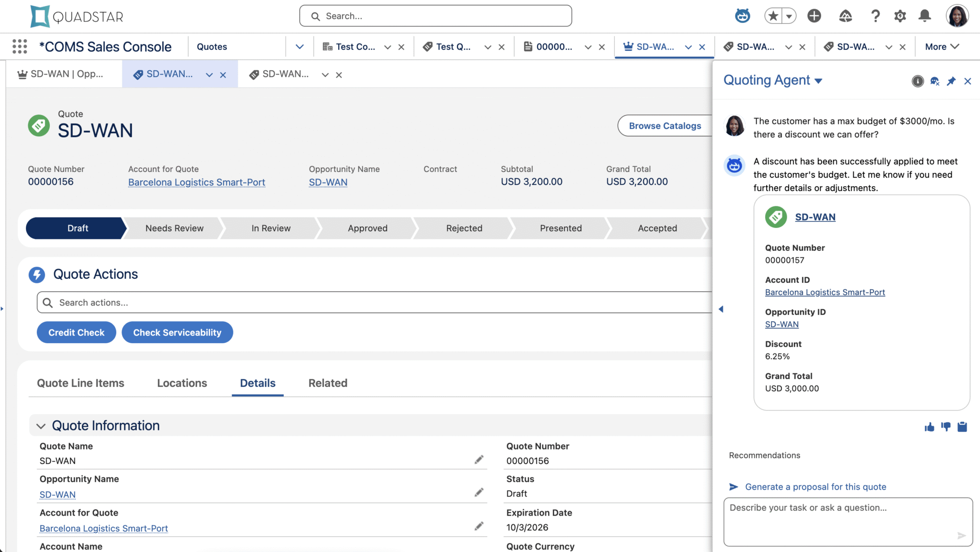The width and height of the screenshot is (980, 552).
Task: Pin the Quoting Agent panel
Action: pyautogui.click(x=951, y=81)
